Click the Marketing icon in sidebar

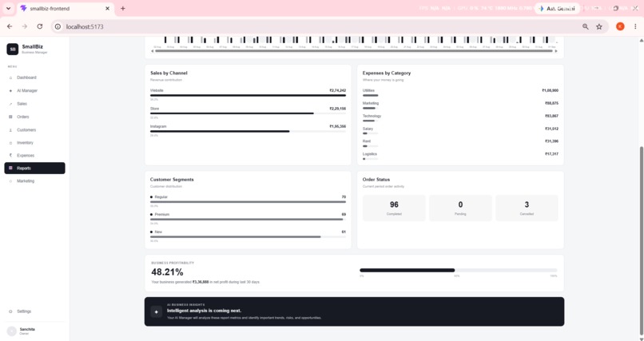[x=10, y=181]
